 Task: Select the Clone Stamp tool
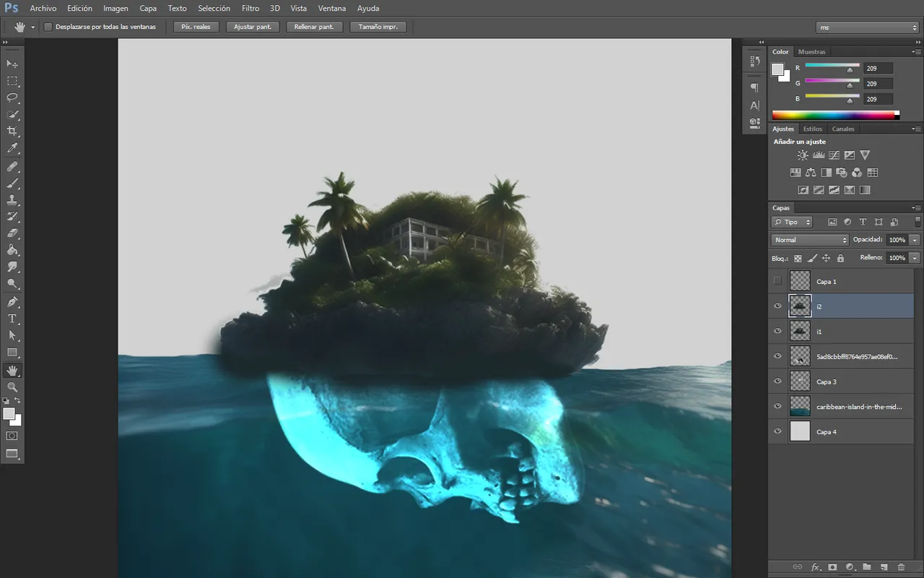(x=12, y=200)
